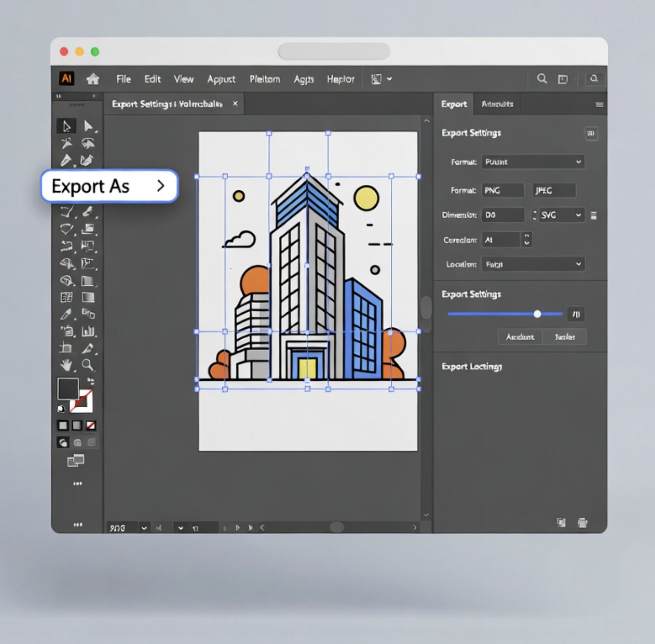Click the JPEG format button
This screenshot has width=655, height=644.
pos(554,190)
